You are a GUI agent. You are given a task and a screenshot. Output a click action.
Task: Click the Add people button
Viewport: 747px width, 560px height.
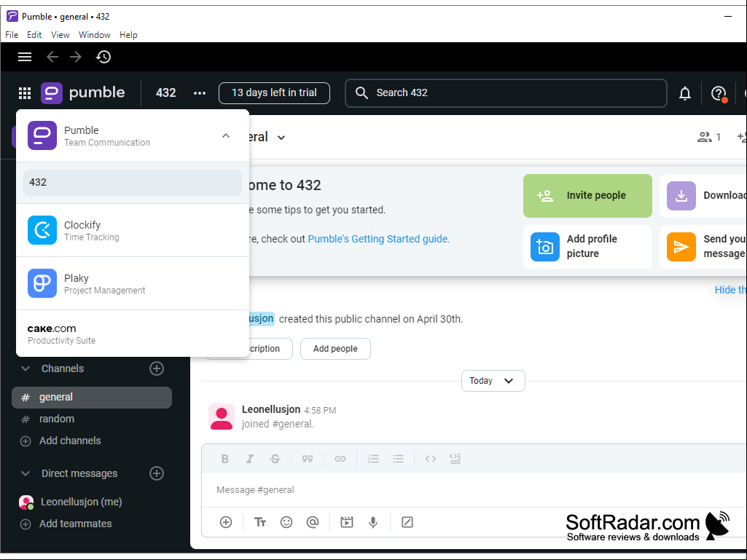click(335, 349)
